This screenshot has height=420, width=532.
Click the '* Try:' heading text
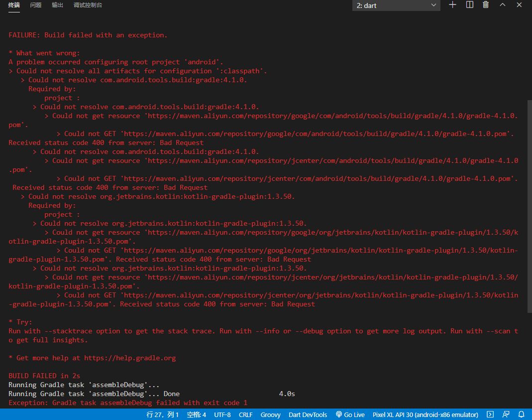[20, 322]
